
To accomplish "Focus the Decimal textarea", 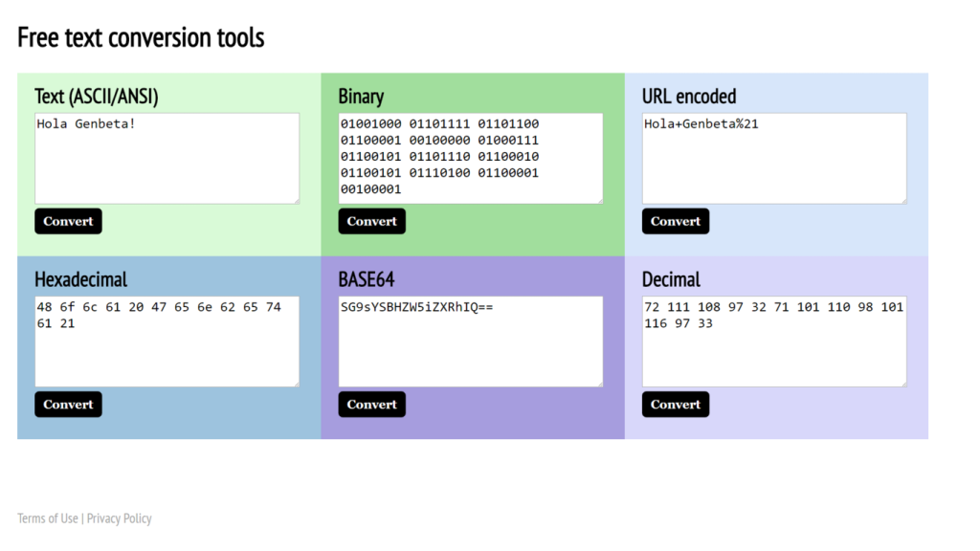I will 774,342.
